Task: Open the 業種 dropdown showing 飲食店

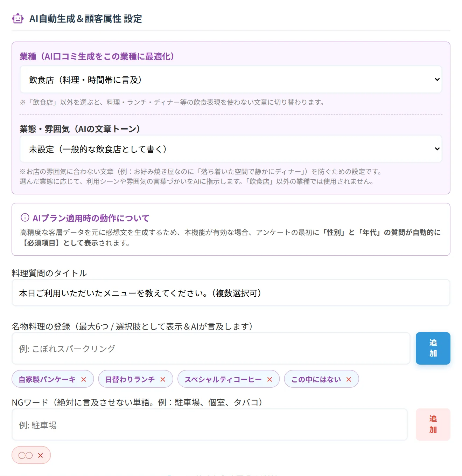Action: pyautogui.click(x=231, y=80)
